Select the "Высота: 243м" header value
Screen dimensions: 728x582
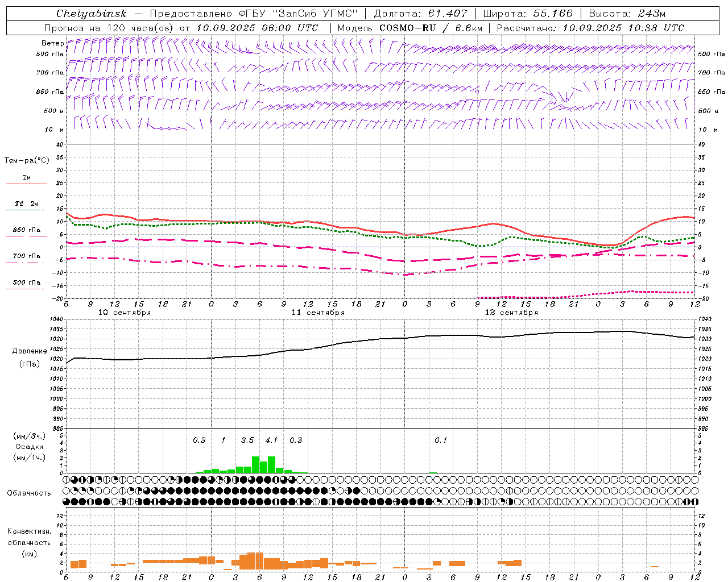[627, 14]
